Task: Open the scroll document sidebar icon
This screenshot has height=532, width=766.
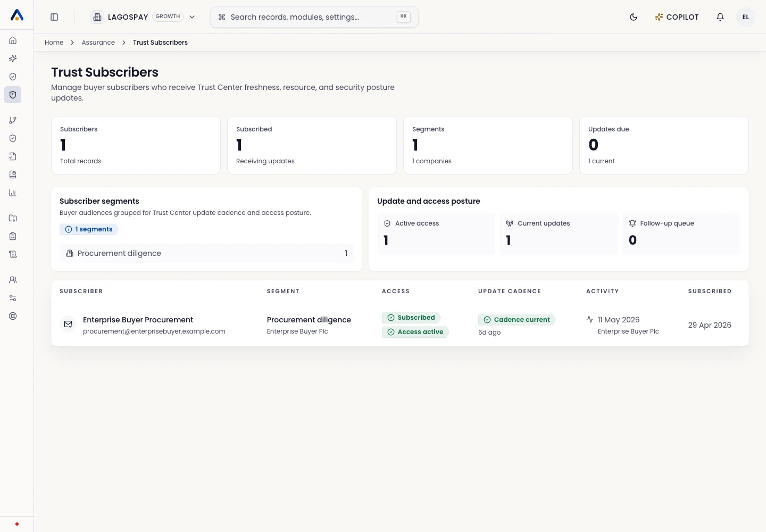Action: point(13,254)
